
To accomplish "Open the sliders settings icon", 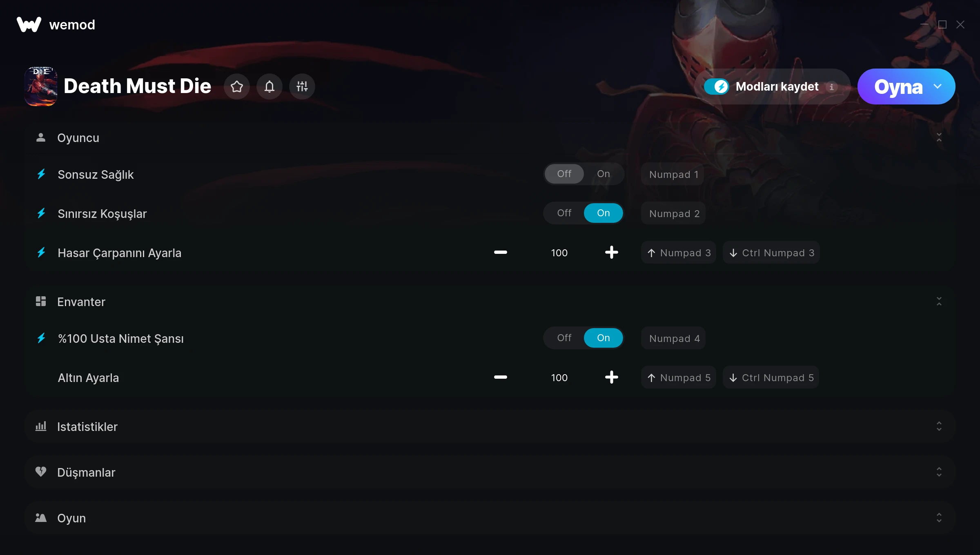I will click(x=302, y=87).
